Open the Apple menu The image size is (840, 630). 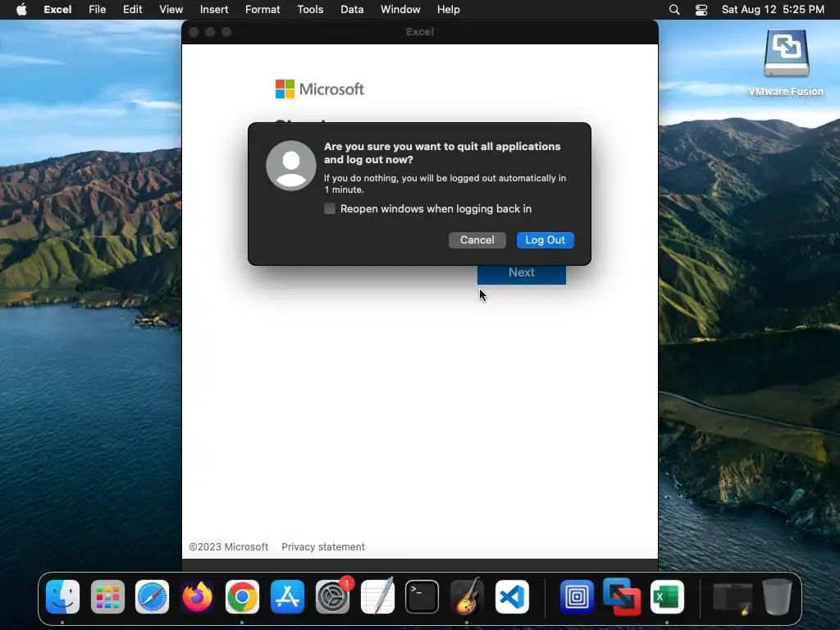(21, 10)
